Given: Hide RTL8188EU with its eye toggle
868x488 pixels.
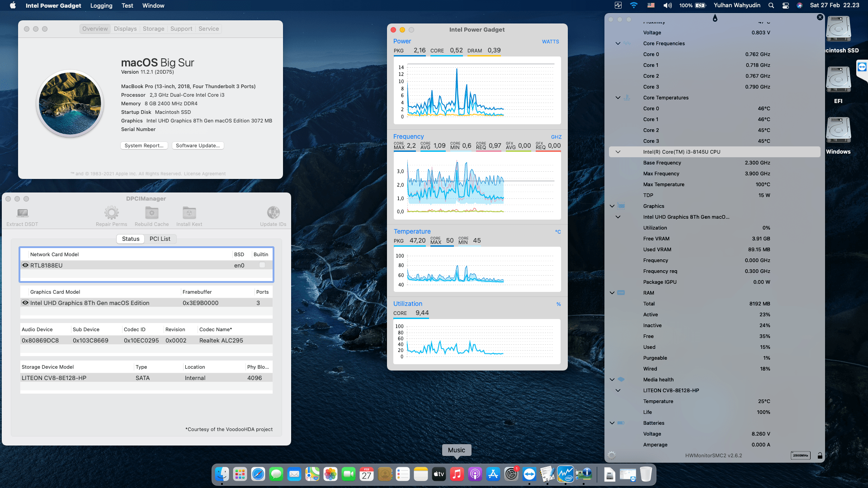Looking at the screenshot, I should pos(25,265).
